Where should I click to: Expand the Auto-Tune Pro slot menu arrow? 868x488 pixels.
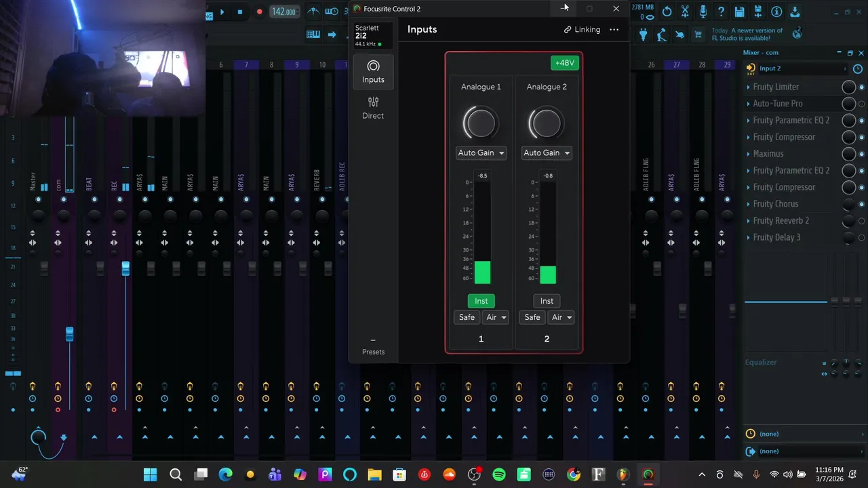(748, 104)
